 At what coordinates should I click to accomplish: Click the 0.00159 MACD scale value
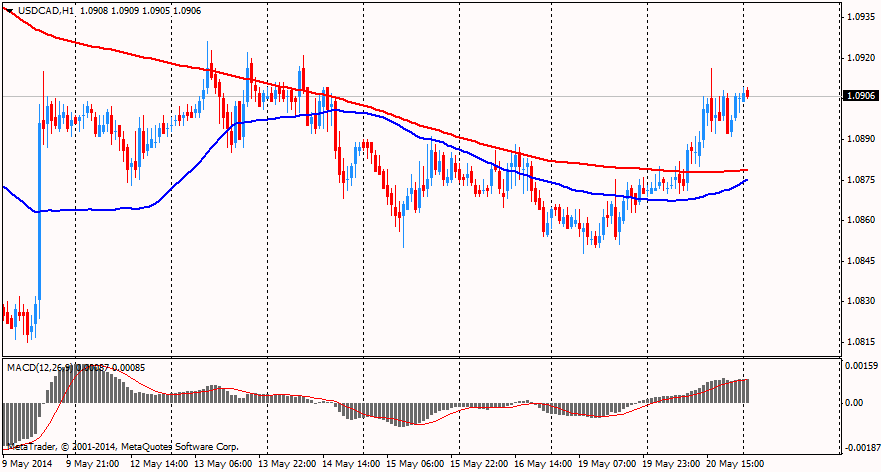861,366
